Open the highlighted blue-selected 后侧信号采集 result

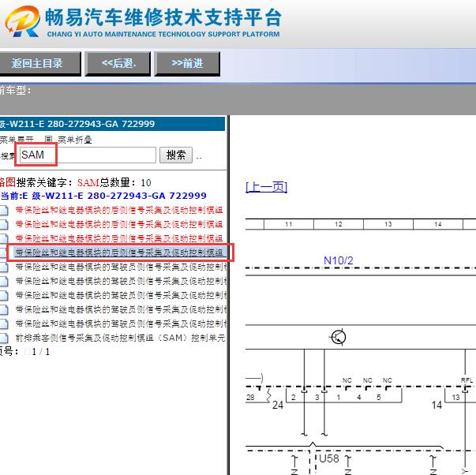[x=120, y=252]
